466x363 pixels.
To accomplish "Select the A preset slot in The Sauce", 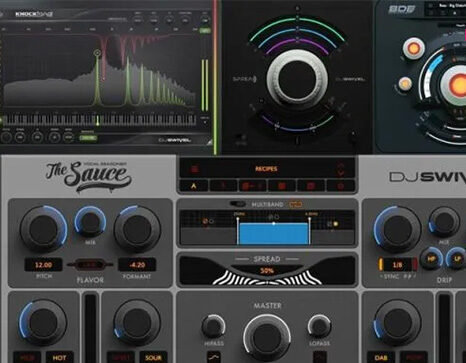I will point(194,186).
